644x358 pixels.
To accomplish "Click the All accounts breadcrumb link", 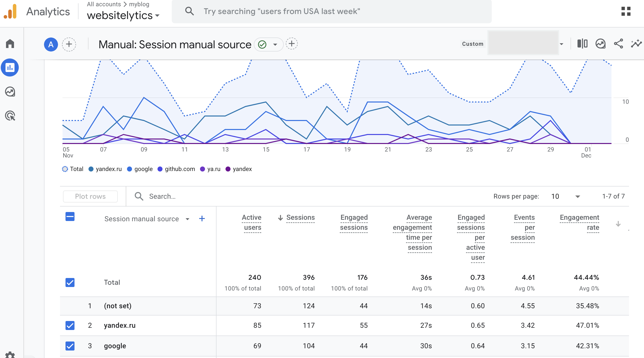I will 104,4.
